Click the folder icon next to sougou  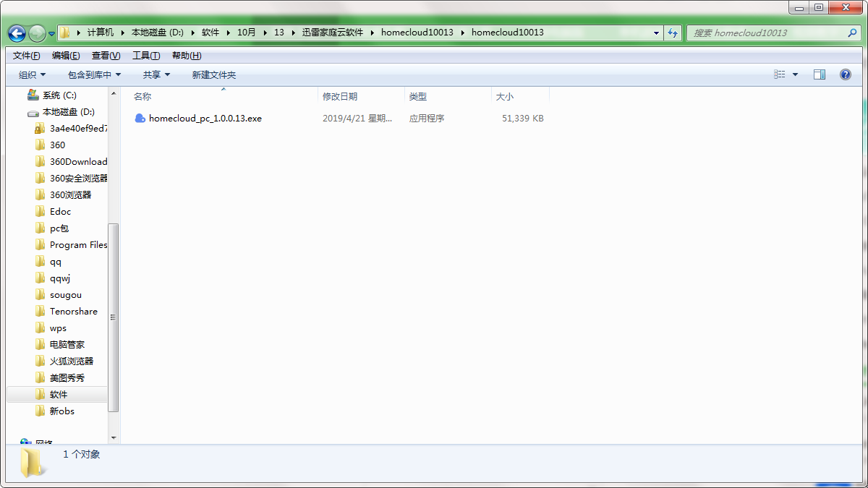tap(41, 295)
